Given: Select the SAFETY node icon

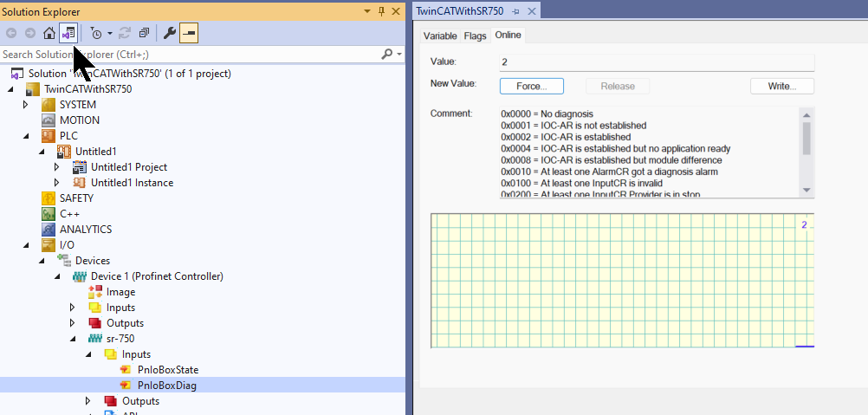Looking at the screenshot, I should pyautogui.click(x=49, y=198).
